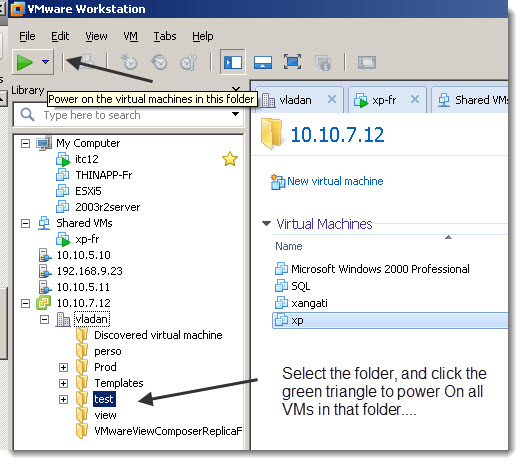523x465 pixels.
Task: Collapse the My Computer tree node
Action: pos(25,143)
